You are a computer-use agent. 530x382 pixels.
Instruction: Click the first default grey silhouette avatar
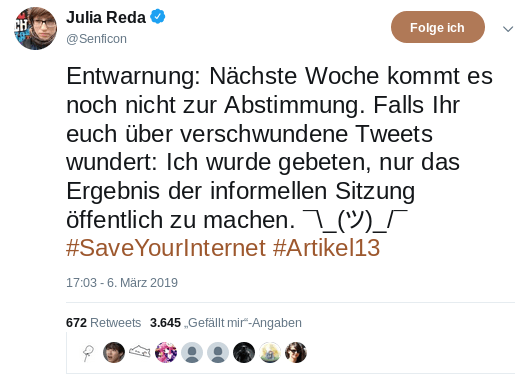[x=192, y=353]
